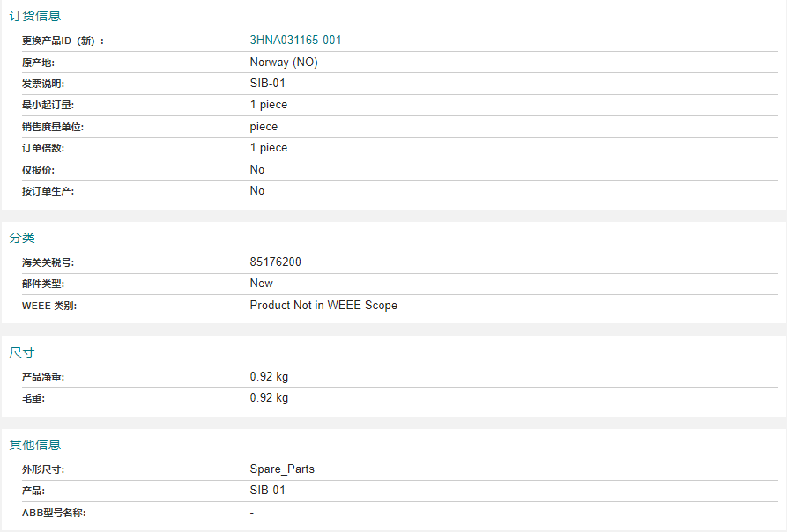The height and width of the screenshot is (532, 787).
Task: Open replacement product link 3HNA031165-001
Action: point(295,41)
